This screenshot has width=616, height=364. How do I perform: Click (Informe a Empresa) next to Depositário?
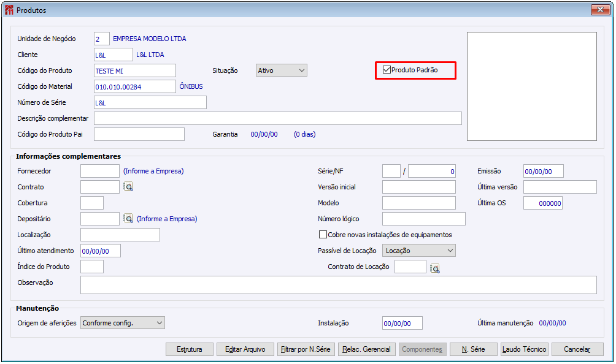(x=167, y=219)
